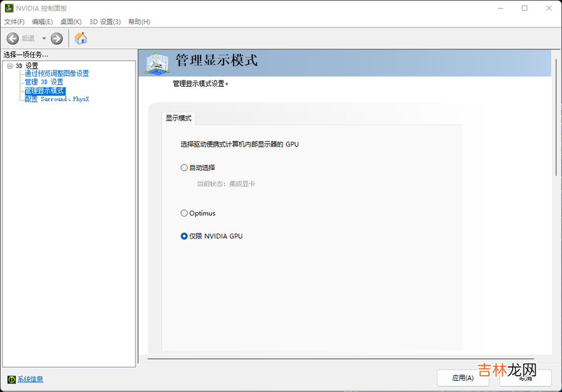Viewport: 562px width, 392px height.
Task: Open the 帮助(H) menu
Action: pos(139,22)
